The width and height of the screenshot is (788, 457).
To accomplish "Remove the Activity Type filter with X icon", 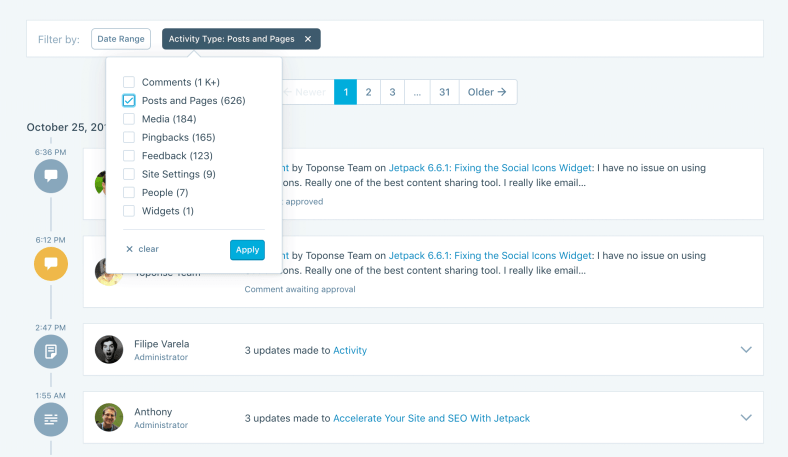I will tap(308, 39).
